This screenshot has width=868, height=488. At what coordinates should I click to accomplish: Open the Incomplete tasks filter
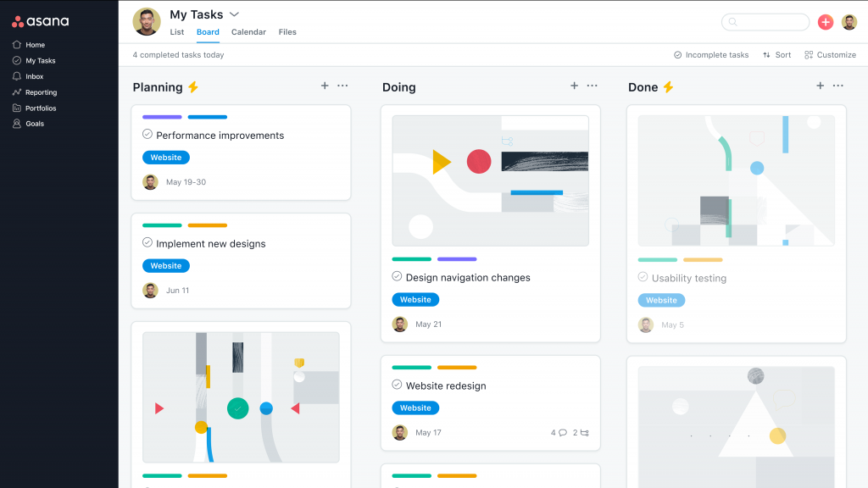coord(711,55)
